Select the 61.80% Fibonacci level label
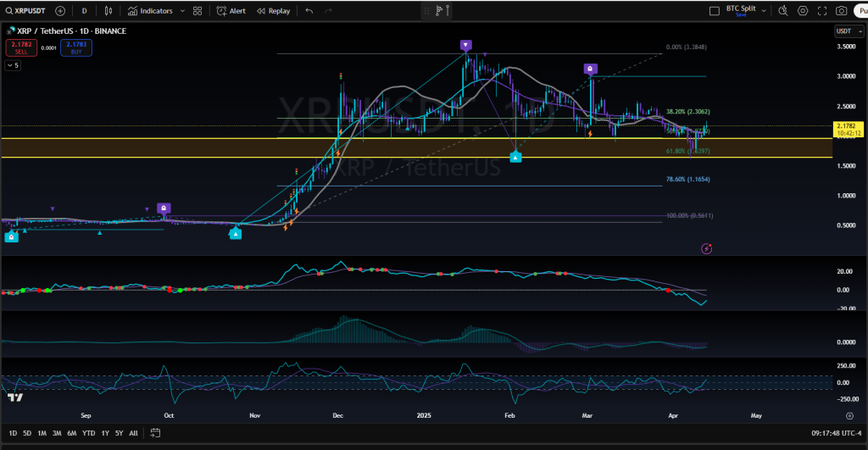The image size is (868, 450). click(x=687, y=151)
